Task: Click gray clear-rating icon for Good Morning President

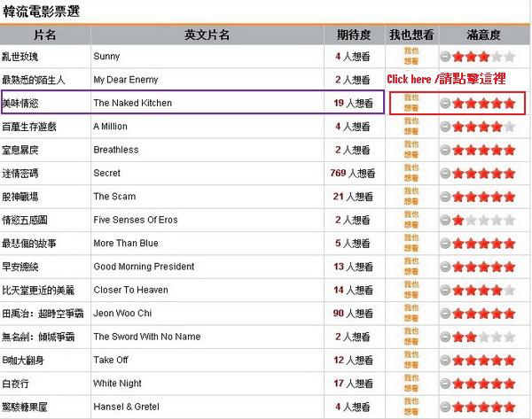Action: pos(445,267)
